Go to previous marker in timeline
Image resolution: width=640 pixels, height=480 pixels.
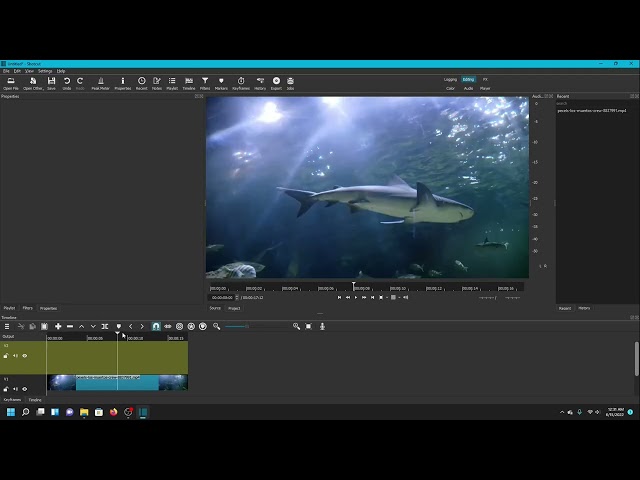pos(131,326)
